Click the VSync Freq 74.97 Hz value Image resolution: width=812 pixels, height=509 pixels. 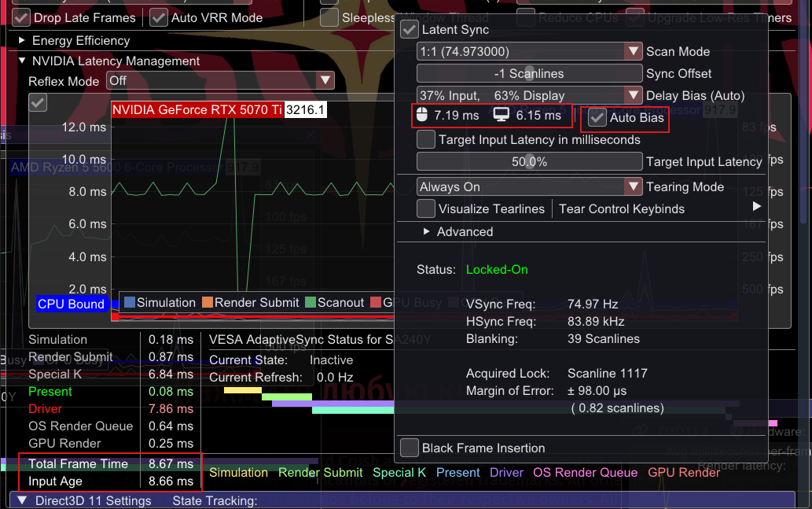593,304
